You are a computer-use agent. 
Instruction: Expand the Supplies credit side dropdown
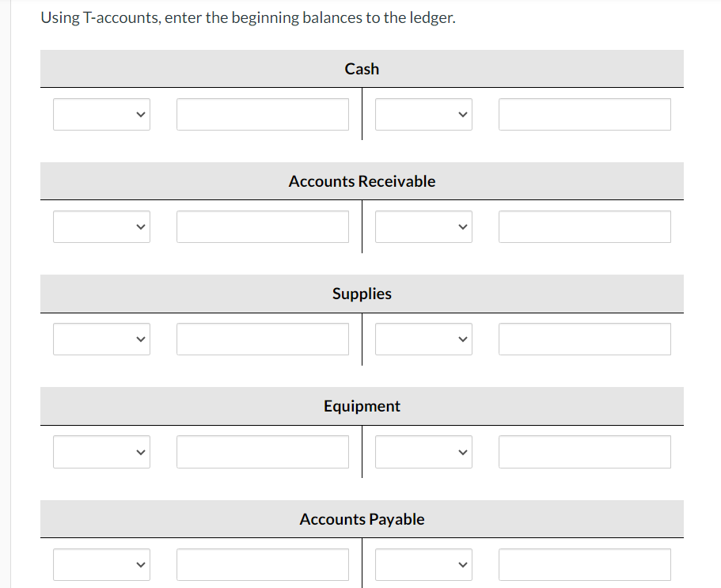[423, 339]
